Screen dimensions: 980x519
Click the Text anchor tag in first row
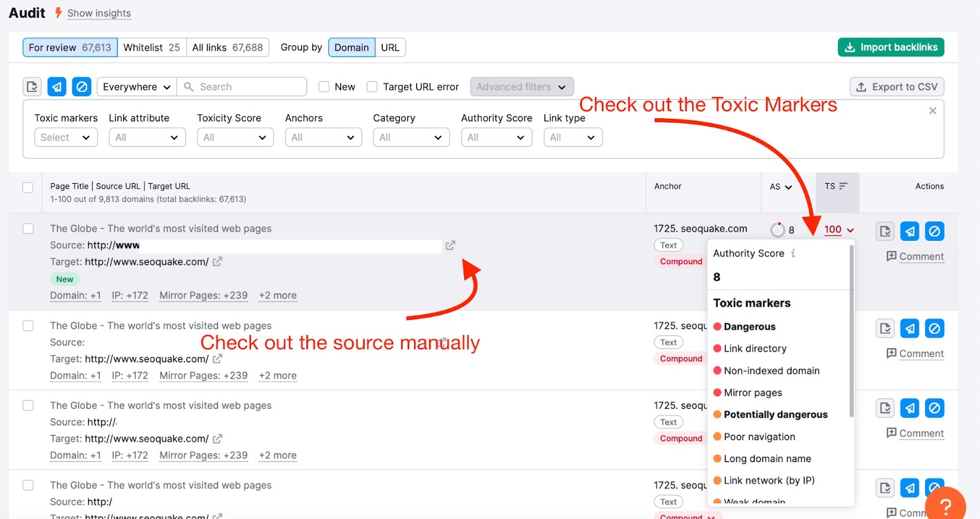point(668,245)
